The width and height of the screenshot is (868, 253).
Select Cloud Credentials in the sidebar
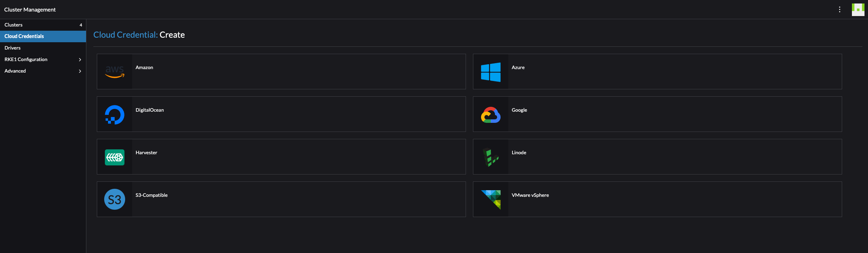click(x=43, y=36)
